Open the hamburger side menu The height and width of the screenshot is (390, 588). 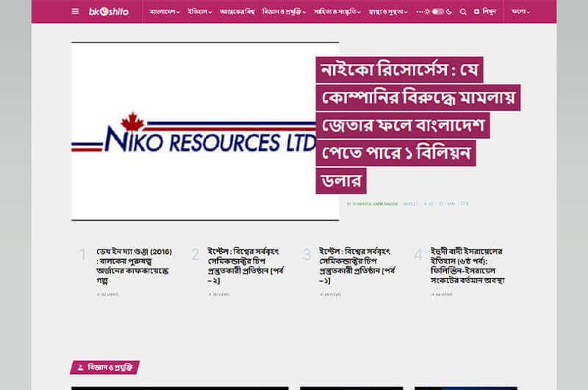75,12
